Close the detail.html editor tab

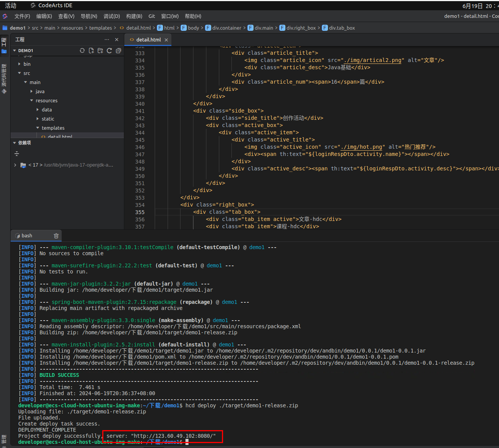point(166,40)
